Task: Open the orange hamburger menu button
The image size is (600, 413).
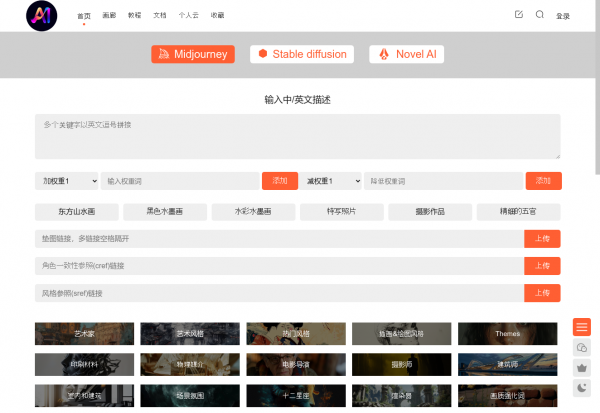Action: point(582,327)
